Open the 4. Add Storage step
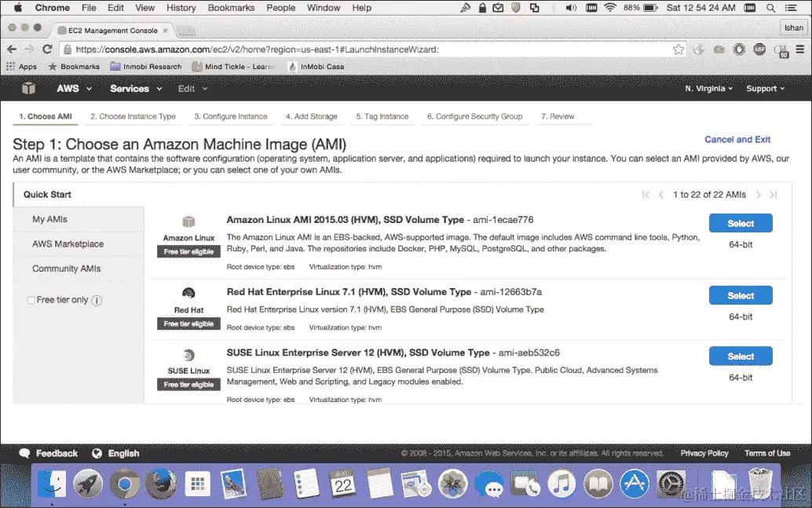The height and width of the screenshot is (508, 812). tap(311, 116)
